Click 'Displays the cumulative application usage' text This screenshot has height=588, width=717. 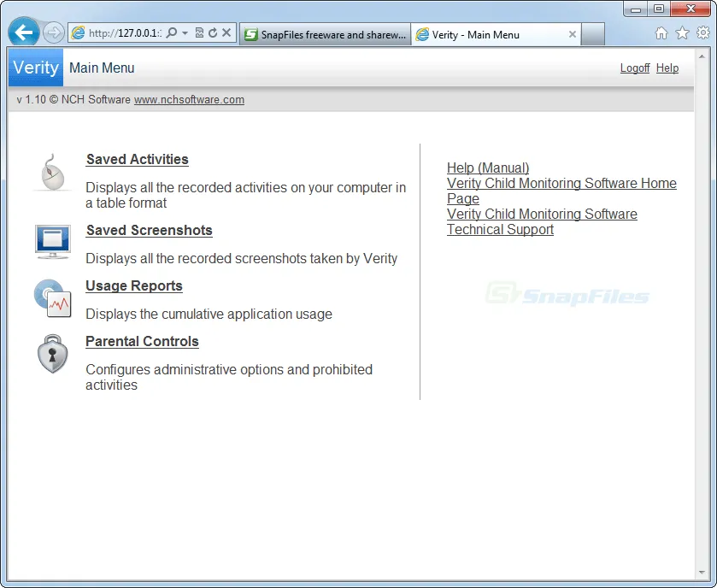click(x=209, y=315)
